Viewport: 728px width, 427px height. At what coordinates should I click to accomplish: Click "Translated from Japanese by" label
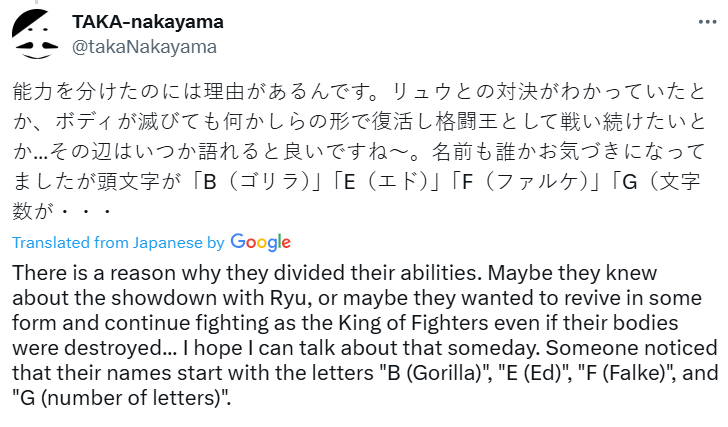(x=118, y=243)
